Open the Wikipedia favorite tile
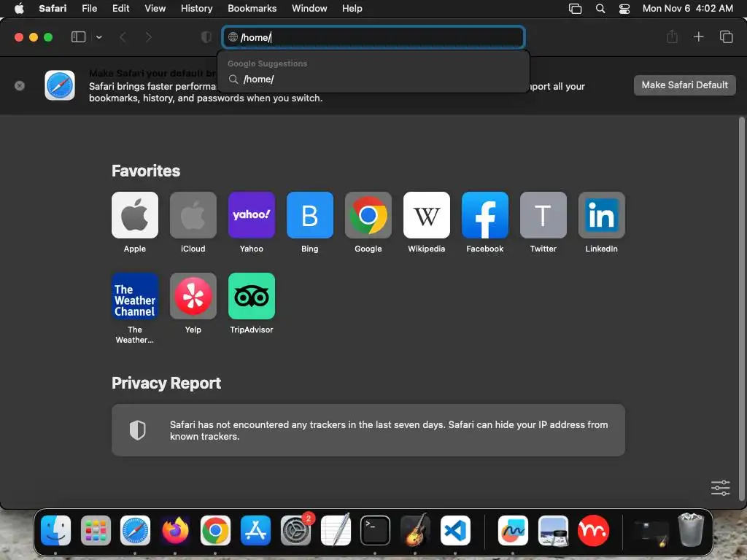 426,215
